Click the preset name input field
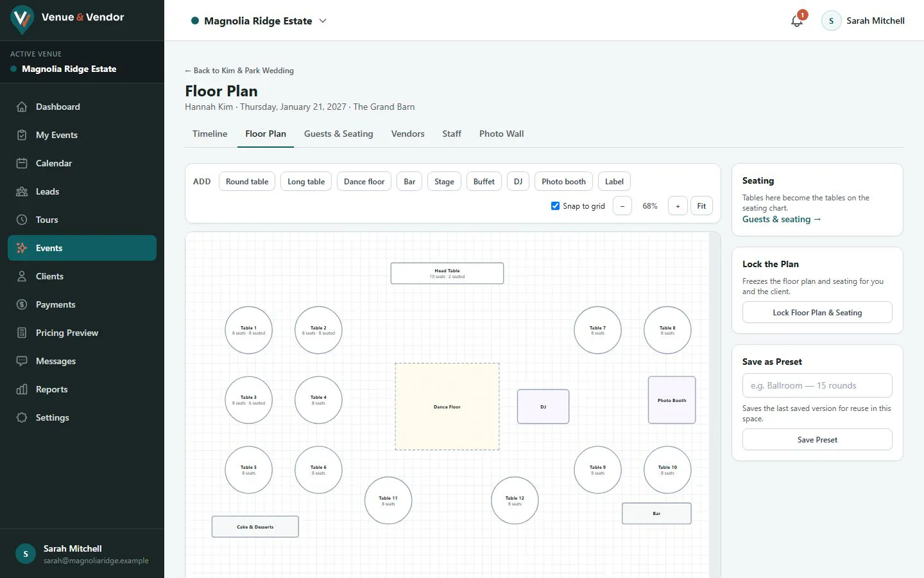The width and height of the screenshot is (924, 578). point(817,385)
